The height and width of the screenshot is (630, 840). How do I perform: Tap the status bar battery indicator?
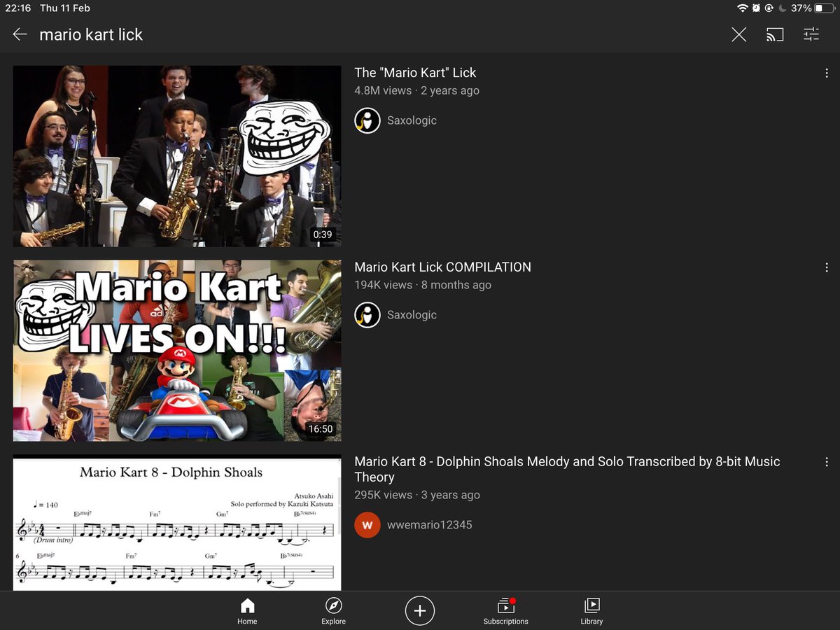[824, 8]
